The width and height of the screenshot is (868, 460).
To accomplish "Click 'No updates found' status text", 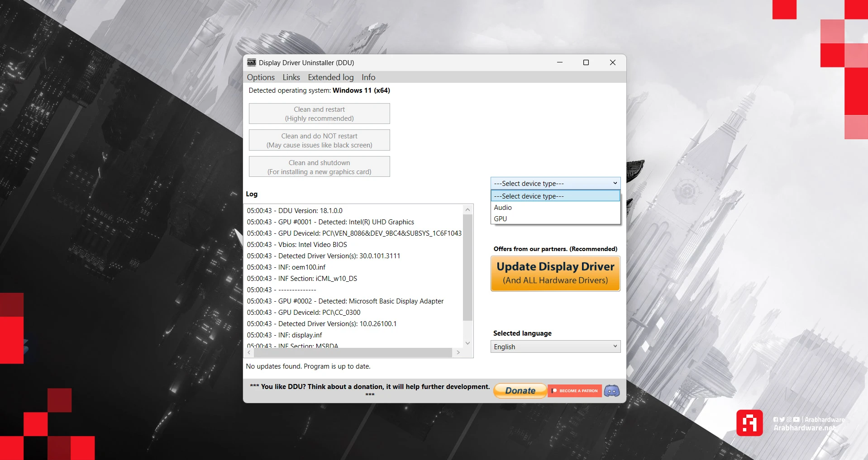I will click(308, 366).
